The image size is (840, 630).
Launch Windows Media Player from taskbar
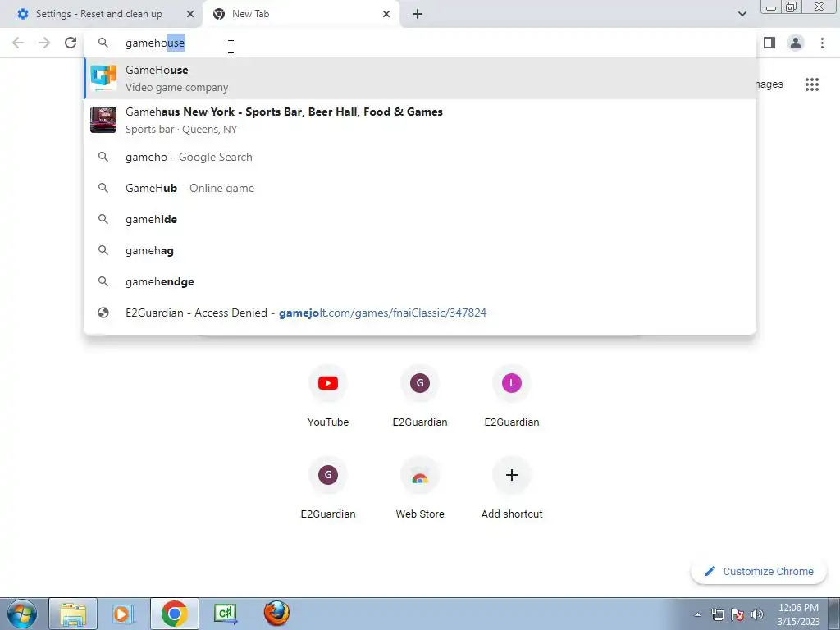[x=123, y=614]
